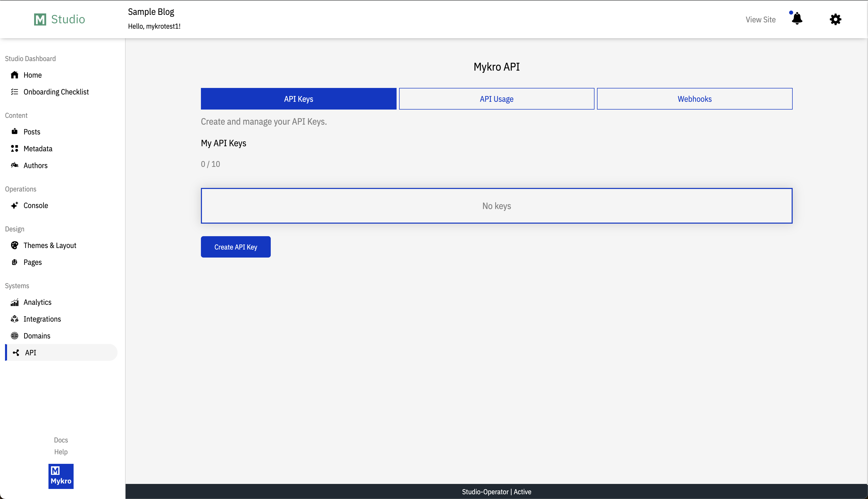
Task: Open the settings gear icon
Action: (835, 19)
